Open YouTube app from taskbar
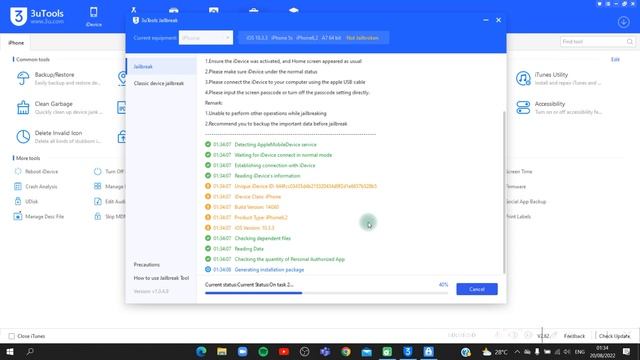Viewport: 640px width, 360px height. 284,351
